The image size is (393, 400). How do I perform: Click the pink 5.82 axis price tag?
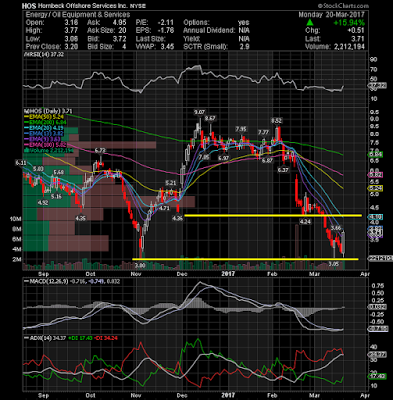tap(375, 175)
